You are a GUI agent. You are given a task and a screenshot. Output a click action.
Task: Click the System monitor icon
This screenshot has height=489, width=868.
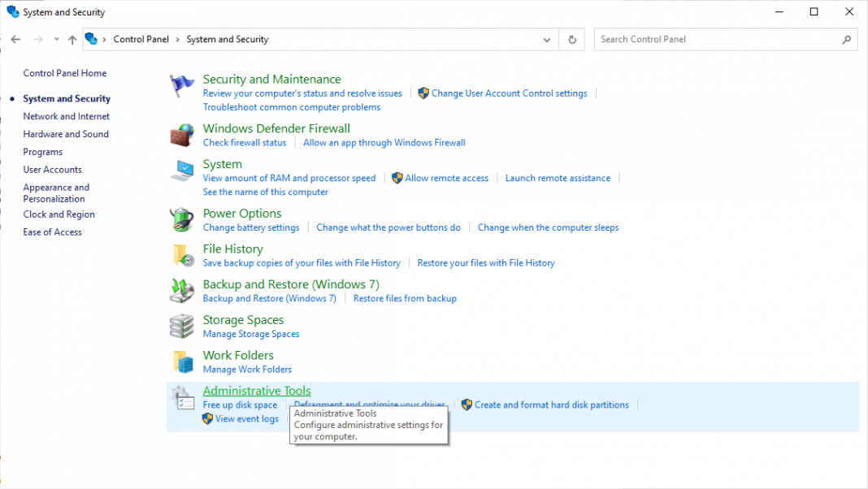[x=182, y=171]
